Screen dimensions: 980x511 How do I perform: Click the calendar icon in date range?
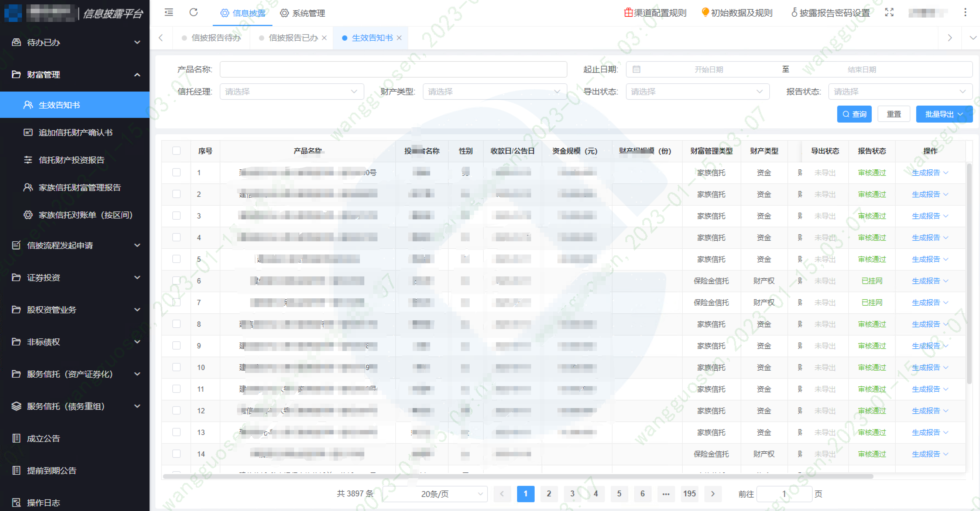[636, 70]
